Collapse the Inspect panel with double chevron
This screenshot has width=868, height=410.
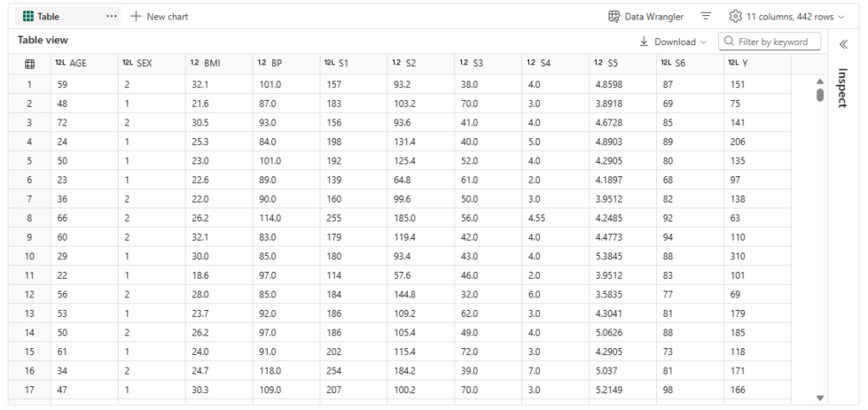[x=843, y=44]
